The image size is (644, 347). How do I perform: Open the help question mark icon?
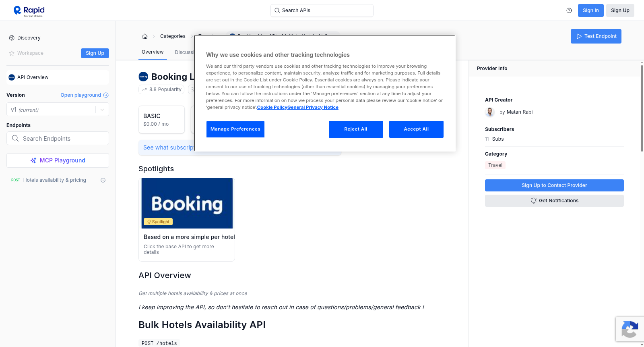tap(569, 10)
